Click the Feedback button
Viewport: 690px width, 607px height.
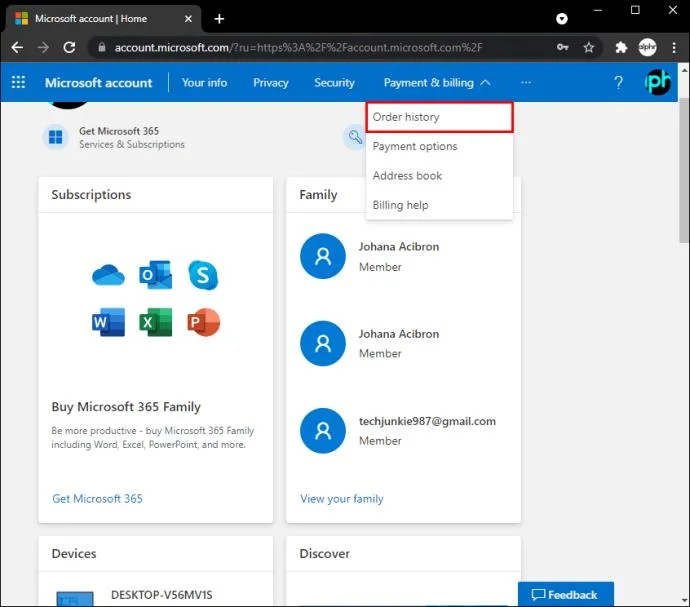click(566, 594)
